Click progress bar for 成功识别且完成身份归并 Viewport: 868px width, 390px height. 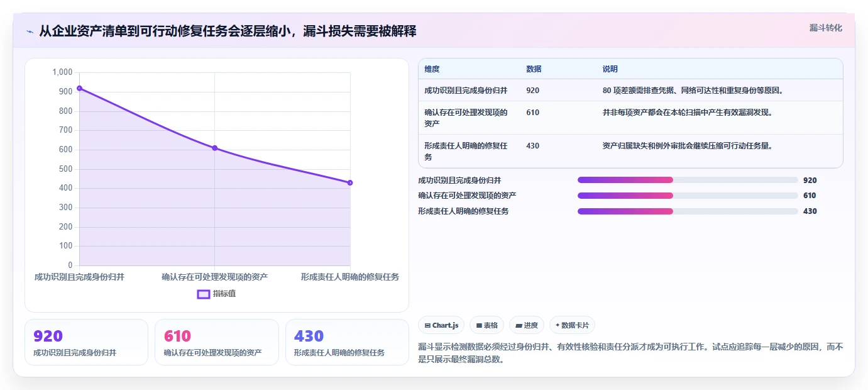pyautogui.click(x=688, y=180)
